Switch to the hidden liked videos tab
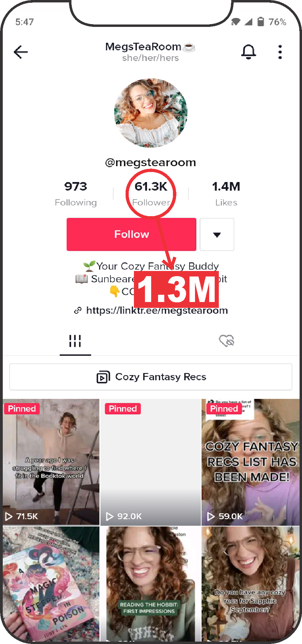Screen dimensions: 302x644 click(227, 341)
